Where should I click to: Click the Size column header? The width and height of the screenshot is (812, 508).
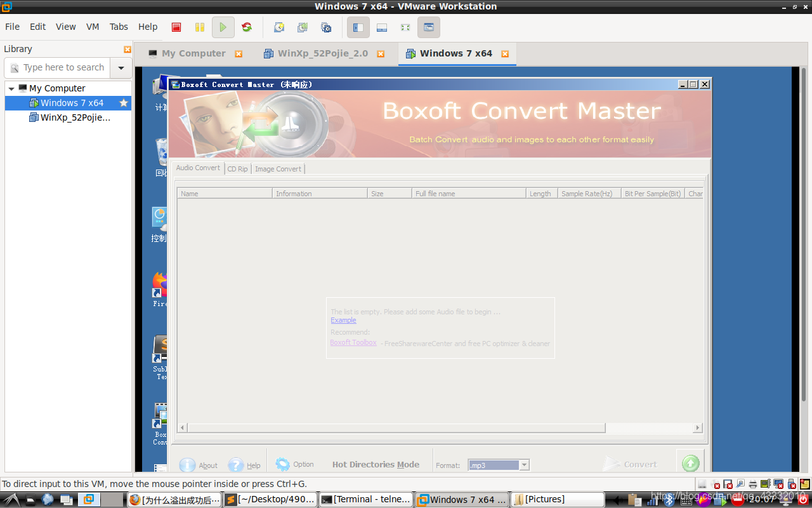coord(390,194)
